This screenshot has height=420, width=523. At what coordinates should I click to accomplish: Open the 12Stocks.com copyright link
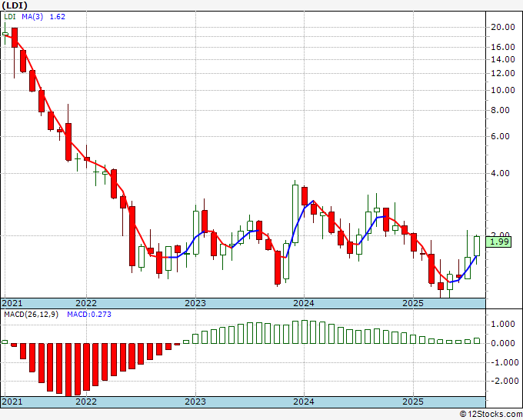pyautogui.click(x=491, y=414)
